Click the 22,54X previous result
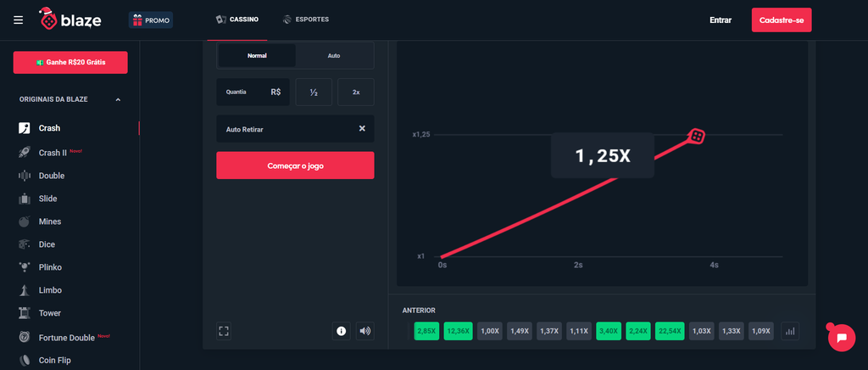The image size is (868, 370). 670,331
